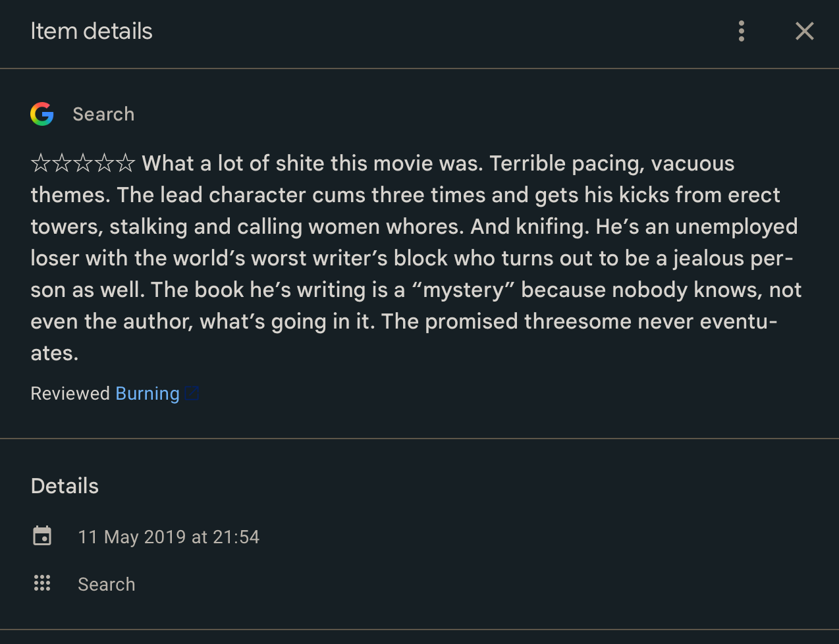Viewport: 839px width, 644px height.
Task: Click the date 11 May 2019 at 21:54
Action: (169, 537)
